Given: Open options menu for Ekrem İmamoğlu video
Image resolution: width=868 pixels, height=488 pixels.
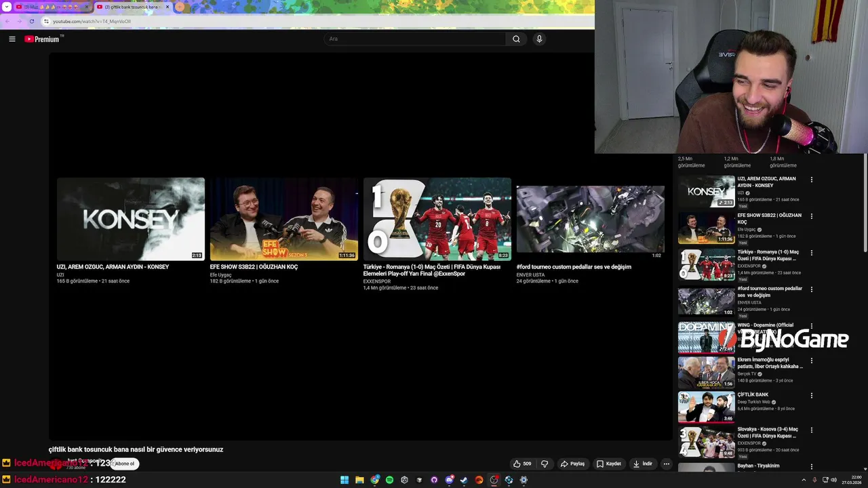Looking at the screenshot, I should 811,361.
